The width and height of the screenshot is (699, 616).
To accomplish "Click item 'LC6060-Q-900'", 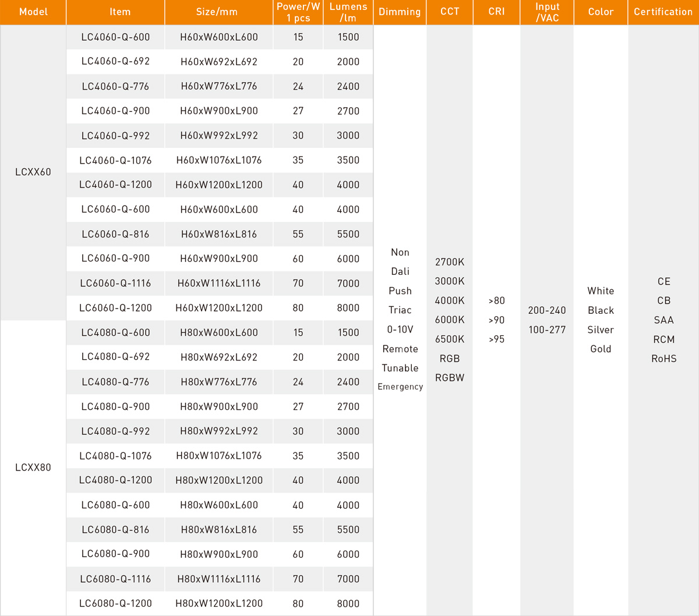I will click(116, 259).
